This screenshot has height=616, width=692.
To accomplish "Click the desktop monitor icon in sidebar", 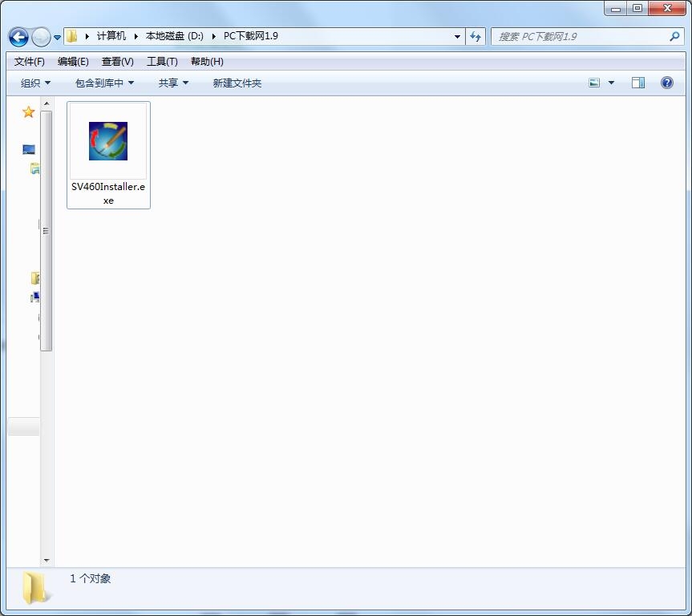I will click(29, 150).
